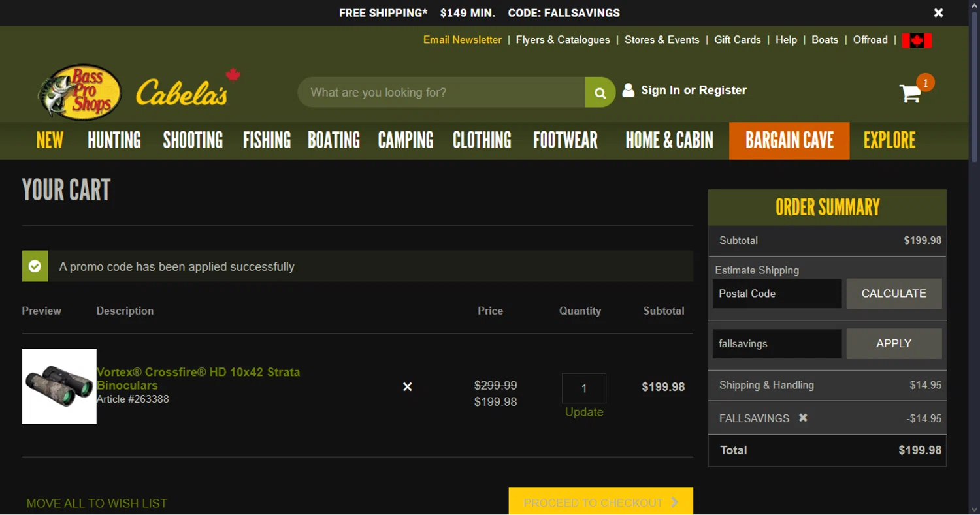Click the Bass Pro Shops logo
980x515 pixels.
tap(80, 92)
